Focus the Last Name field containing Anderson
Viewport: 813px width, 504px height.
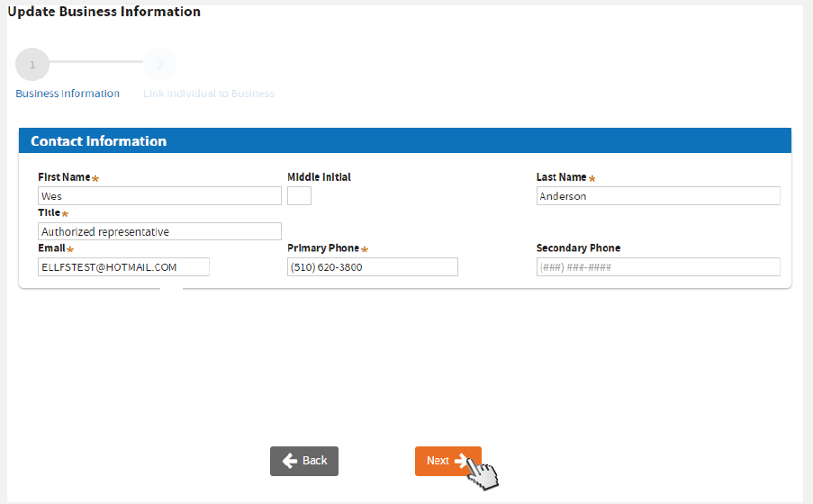(x=657, y=196)
